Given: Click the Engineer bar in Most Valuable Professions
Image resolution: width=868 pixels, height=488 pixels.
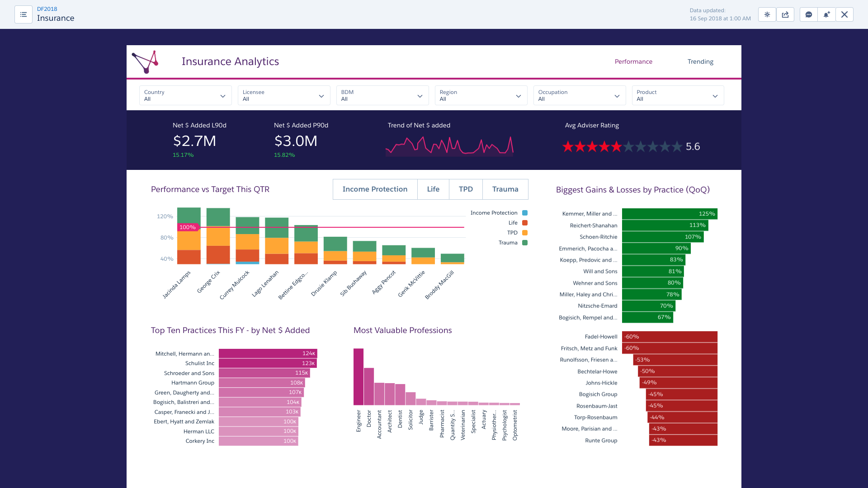Looking at the screenshot, I should tap(359, 377).
